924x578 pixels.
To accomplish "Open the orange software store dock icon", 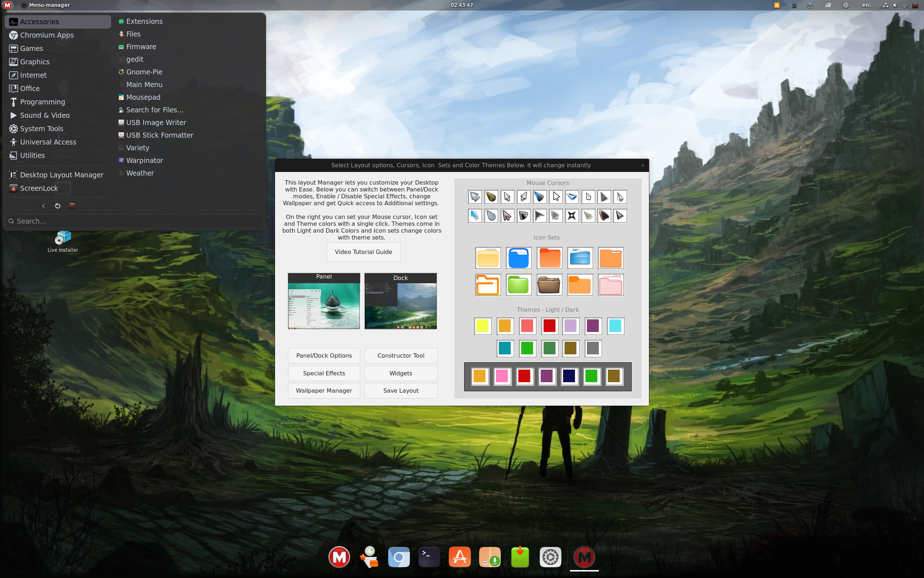I will click(x=459, y=557).
